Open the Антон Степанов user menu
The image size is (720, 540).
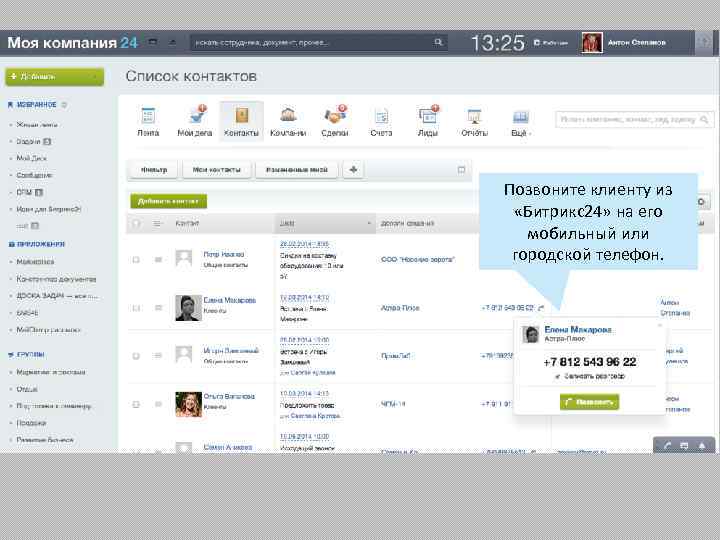(636, 43)
